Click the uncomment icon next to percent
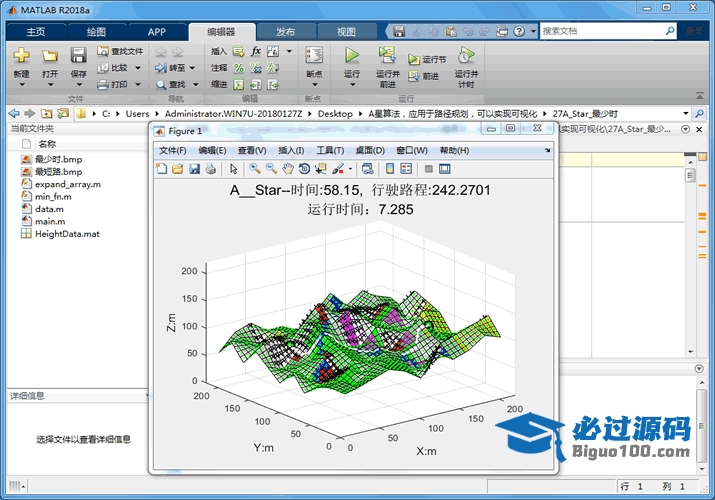Image resolution: width=715 pixels, height=500 pixels. pos(256,68)
